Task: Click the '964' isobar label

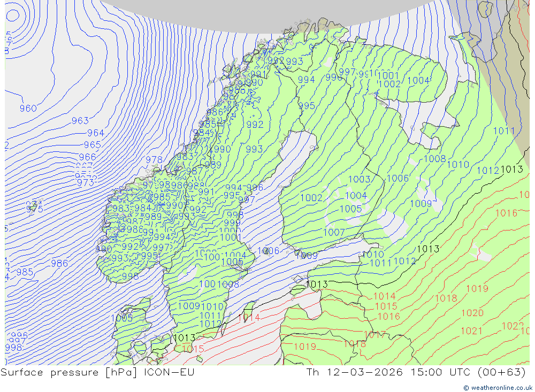Action: point(96,133)
